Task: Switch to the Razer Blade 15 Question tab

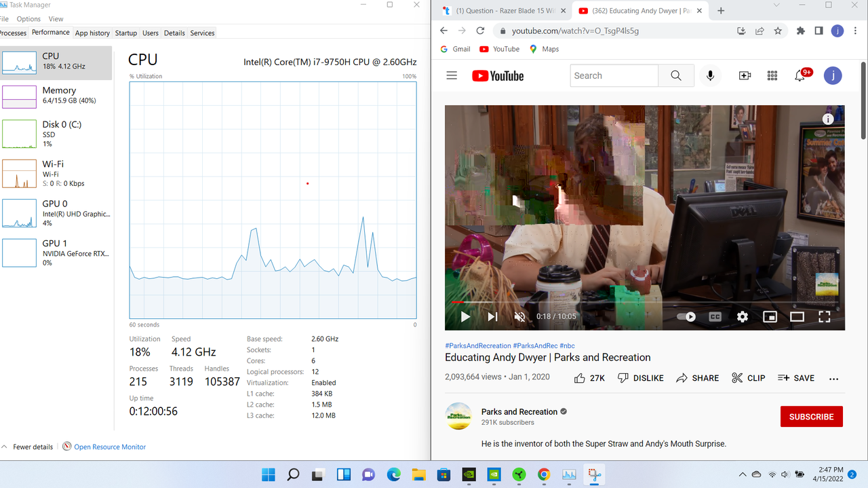Action: (505, 11)
